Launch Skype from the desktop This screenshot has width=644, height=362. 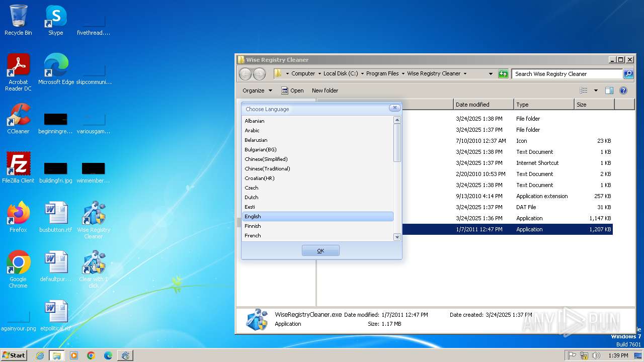[x=56, y=20]
